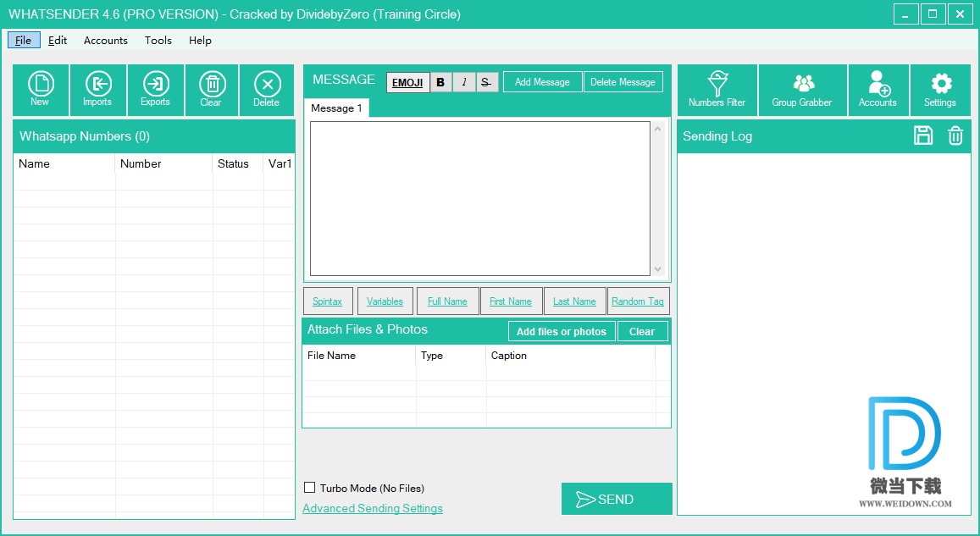Viewport: 980px width, 536px height.
Task: Save the Sending Log
Action: point(923,135)
